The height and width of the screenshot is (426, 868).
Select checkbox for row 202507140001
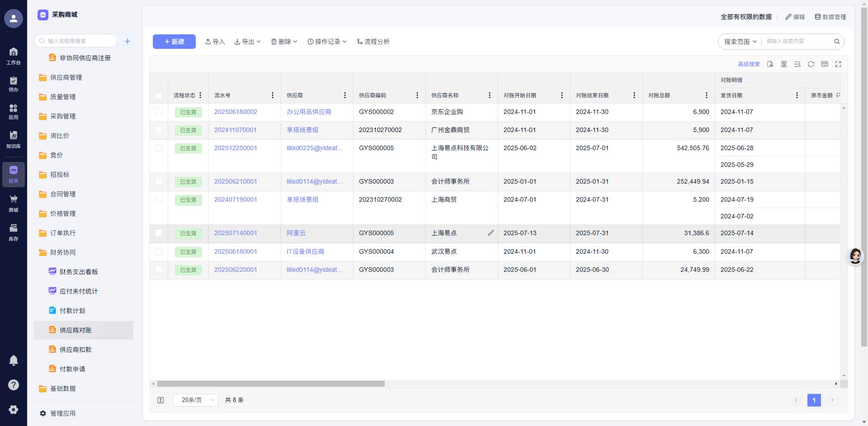coord(159,233)
